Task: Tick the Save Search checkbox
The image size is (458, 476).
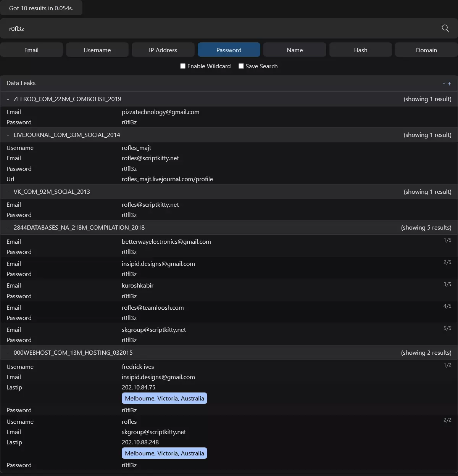Action: coord(241,66)
